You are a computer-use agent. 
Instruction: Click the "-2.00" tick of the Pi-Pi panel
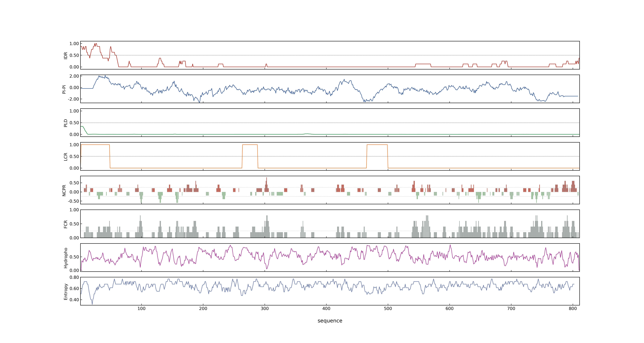pyautogui.click(x=73, y=99)
